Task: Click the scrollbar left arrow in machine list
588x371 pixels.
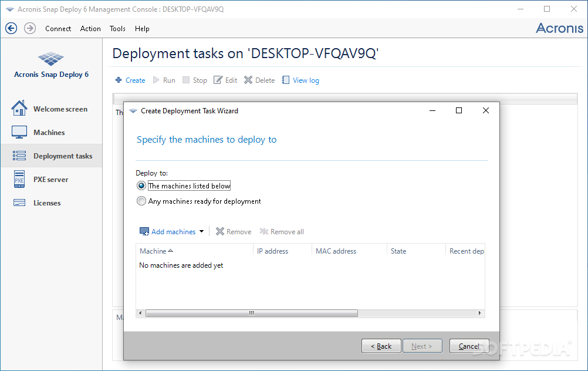Action: point(140,313)
